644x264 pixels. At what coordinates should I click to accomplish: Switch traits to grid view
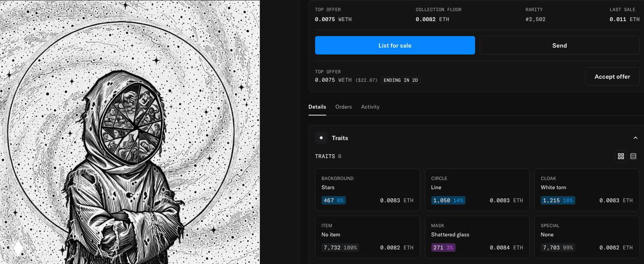[x=621, y=156]
